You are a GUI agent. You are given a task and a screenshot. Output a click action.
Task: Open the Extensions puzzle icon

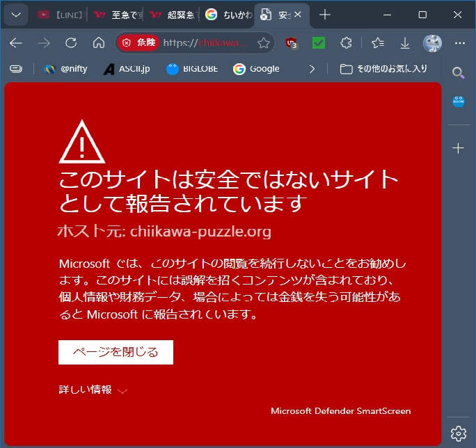click(346, 43)
